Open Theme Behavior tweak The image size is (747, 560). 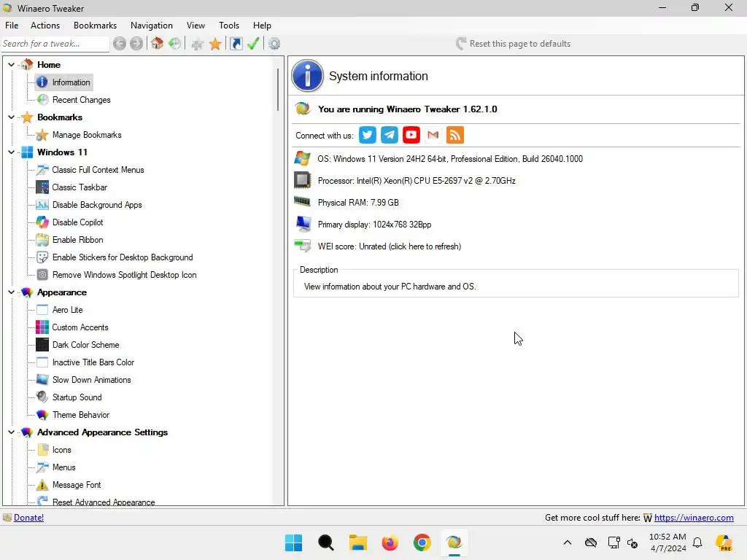pyautogui.click(x=80, y=415)
